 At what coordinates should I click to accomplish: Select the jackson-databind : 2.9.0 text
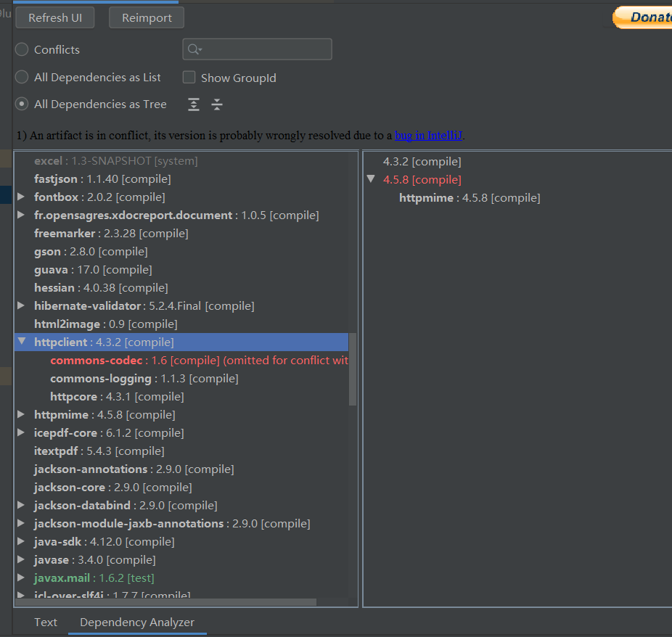pos(126,506)
